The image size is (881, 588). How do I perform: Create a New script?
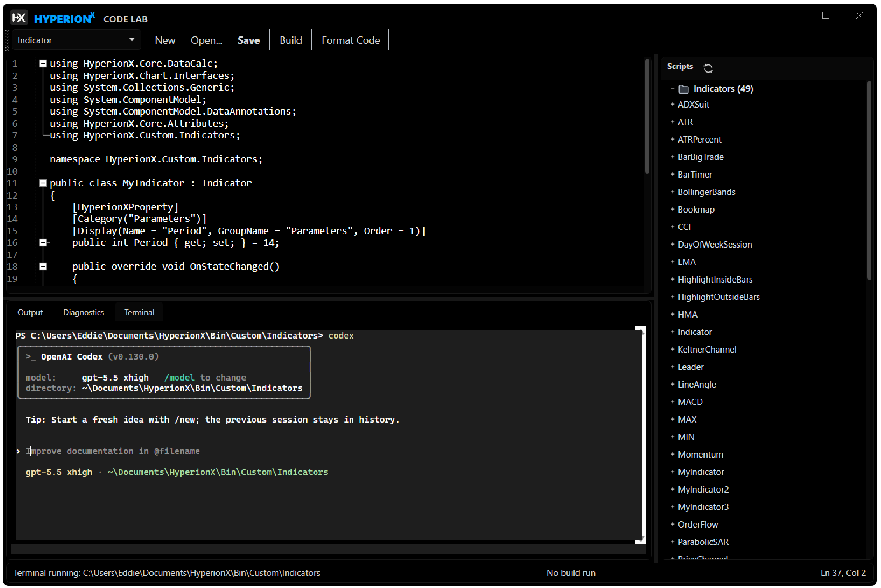[x=165, y=40]
